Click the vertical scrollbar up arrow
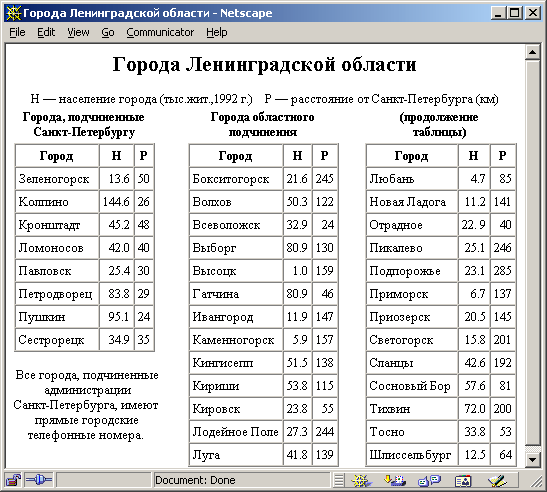Image resolution: width=547 pixels, height=492 pixels. click(532, 52)
